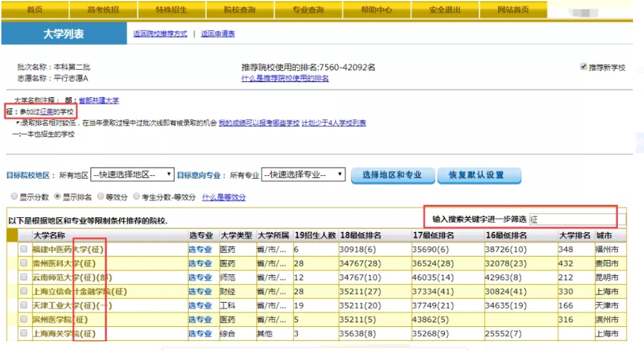This screenshot has width=644, height=351.
Task: Click 福建中医药大学(征) name
Action: coord(68,249)
